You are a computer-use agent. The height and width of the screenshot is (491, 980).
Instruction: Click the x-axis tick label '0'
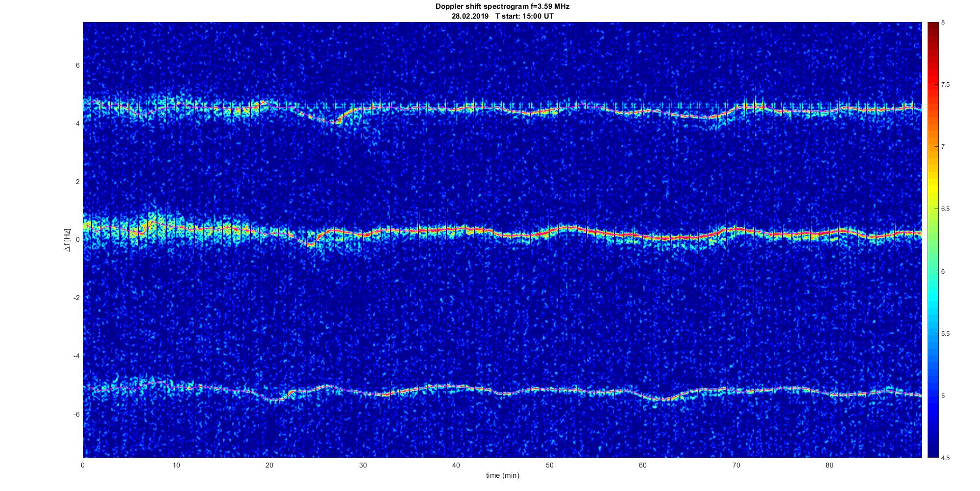coord(83,466)
